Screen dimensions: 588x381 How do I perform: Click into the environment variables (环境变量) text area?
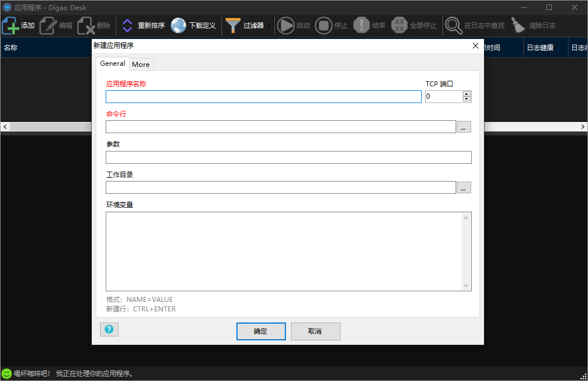pos(284,252)
